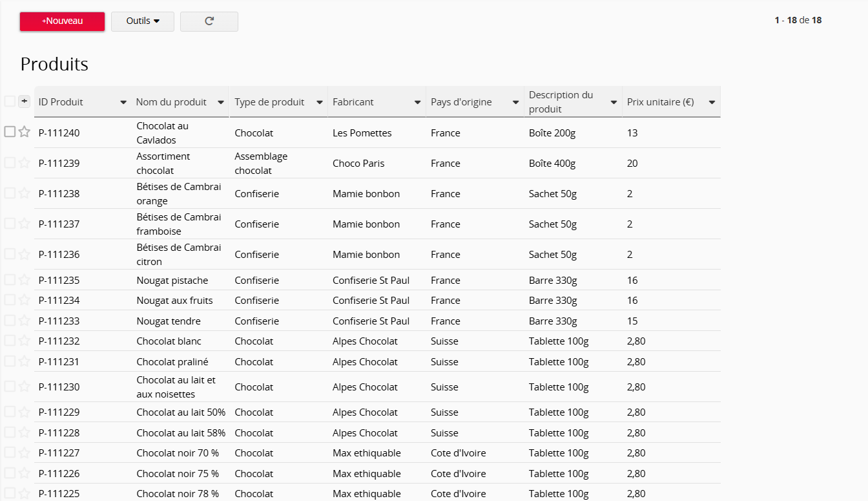This screenshot has width=868, height=501.
Task: Star the Chocolat au lait 50% row
Action: (x=25, y=412)
